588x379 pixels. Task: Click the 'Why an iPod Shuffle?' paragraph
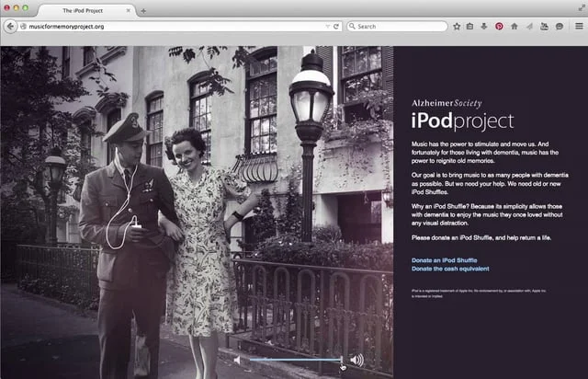[487, 214]
